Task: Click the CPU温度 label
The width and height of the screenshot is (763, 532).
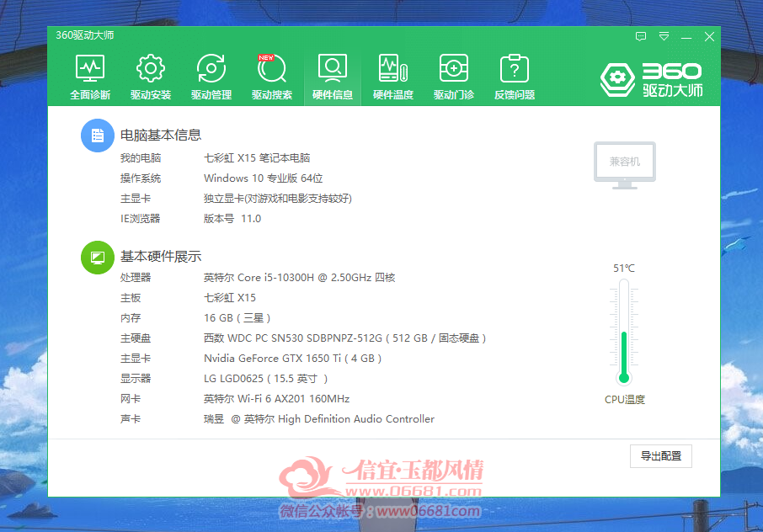Action: (625, 400)
